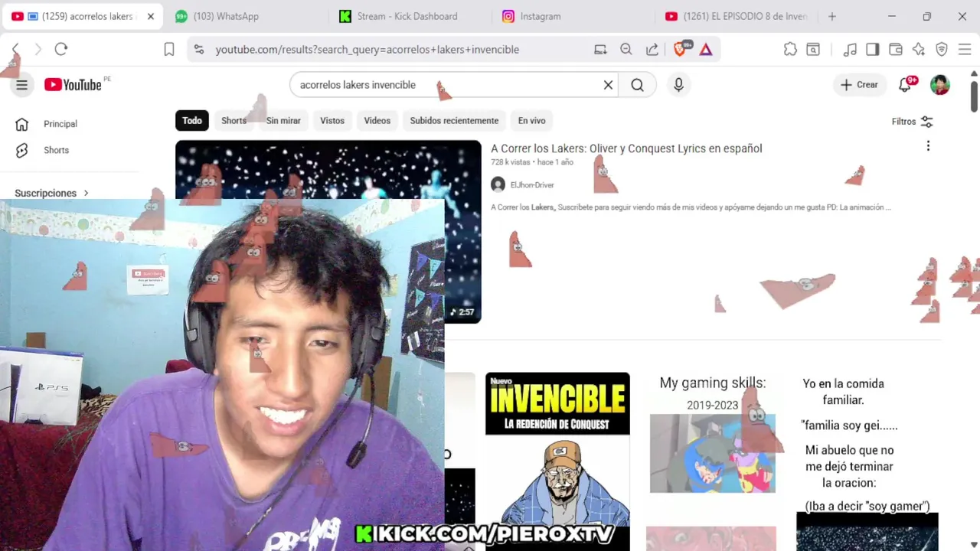Open Leo AI sparkle icon
The width and height of the screenshot is (980, 551).
pos(919,50)
